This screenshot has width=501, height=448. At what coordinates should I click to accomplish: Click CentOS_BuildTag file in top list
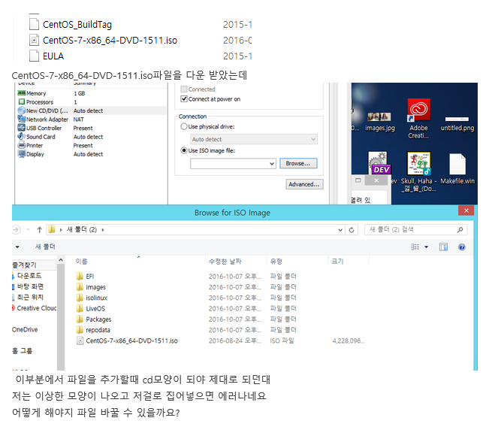point(77,25)
